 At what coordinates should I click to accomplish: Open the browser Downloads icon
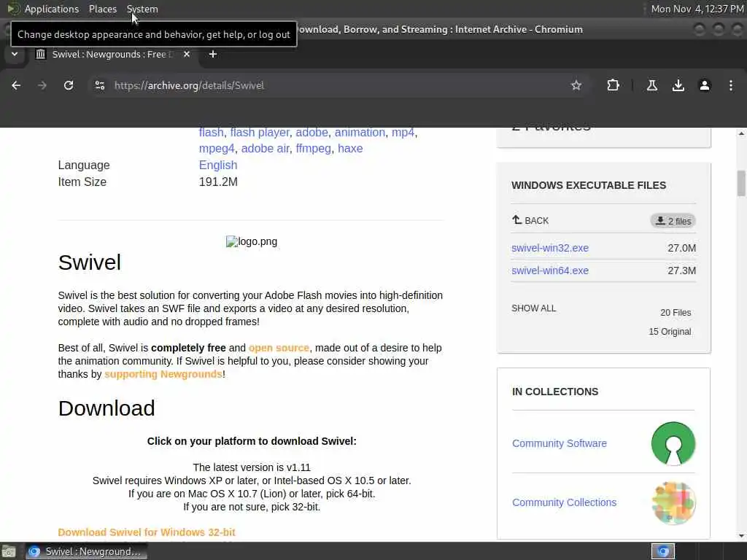click(678, 85)
